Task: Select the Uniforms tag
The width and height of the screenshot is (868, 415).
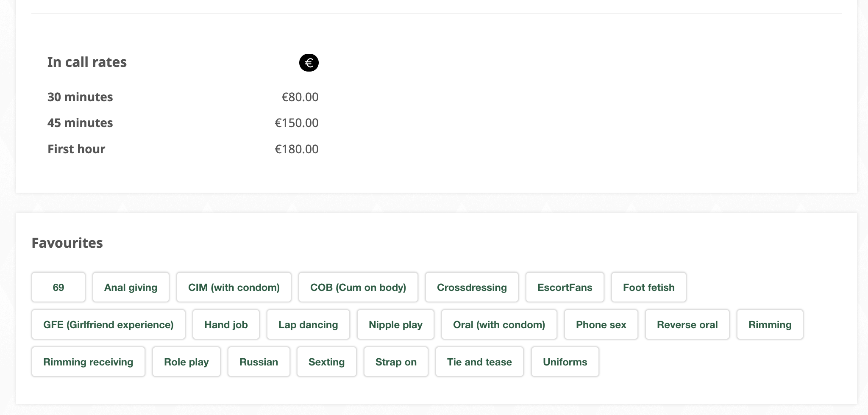Action: click(x=565, y=362)
